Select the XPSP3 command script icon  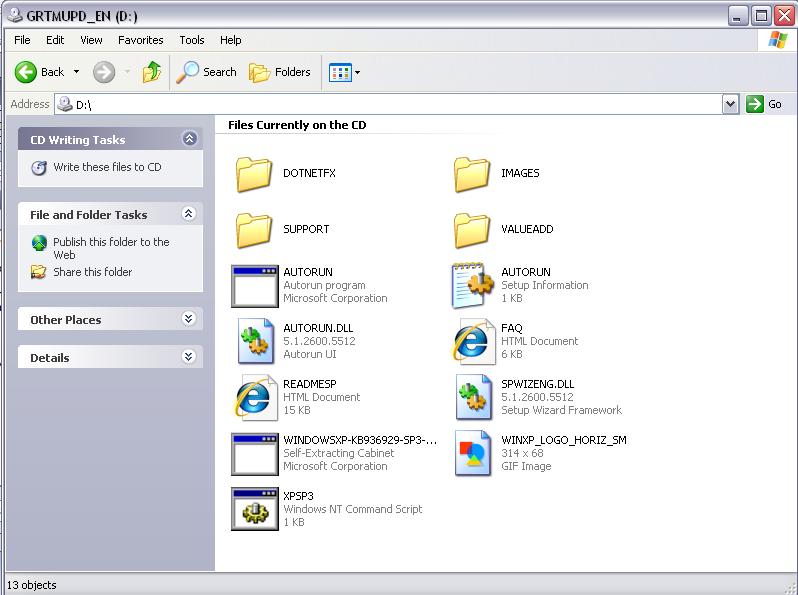[254, 509]
